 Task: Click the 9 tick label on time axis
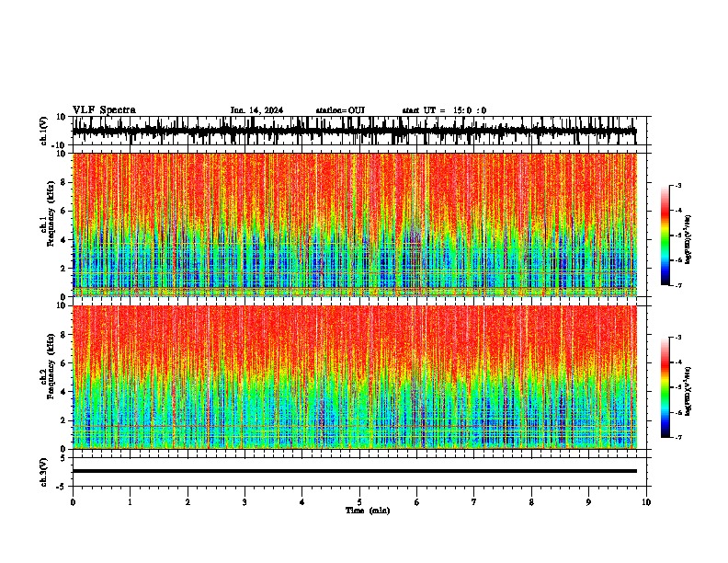click(588, 502)
